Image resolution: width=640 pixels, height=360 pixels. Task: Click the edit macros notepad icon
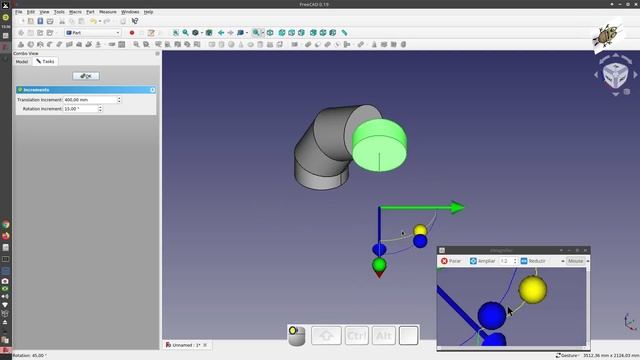pyautogui.click(x=151, y=33)
